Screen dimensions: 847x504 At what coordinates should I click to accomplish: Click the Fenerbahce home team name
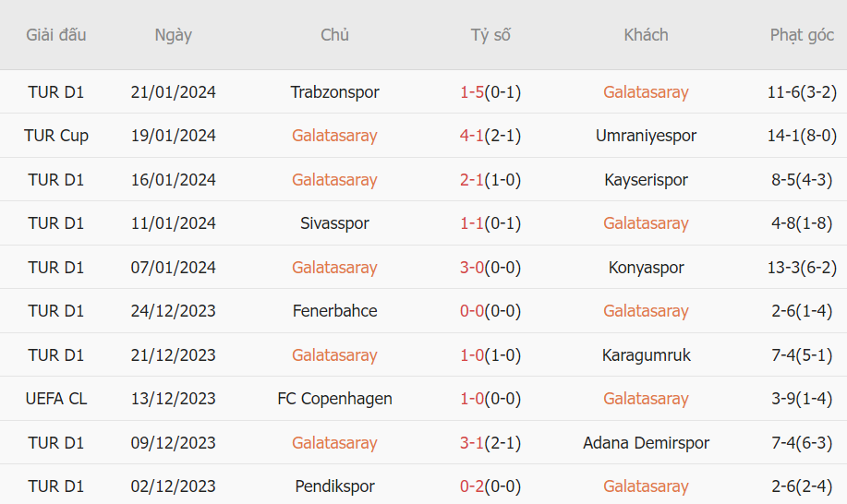click(334, 311)
